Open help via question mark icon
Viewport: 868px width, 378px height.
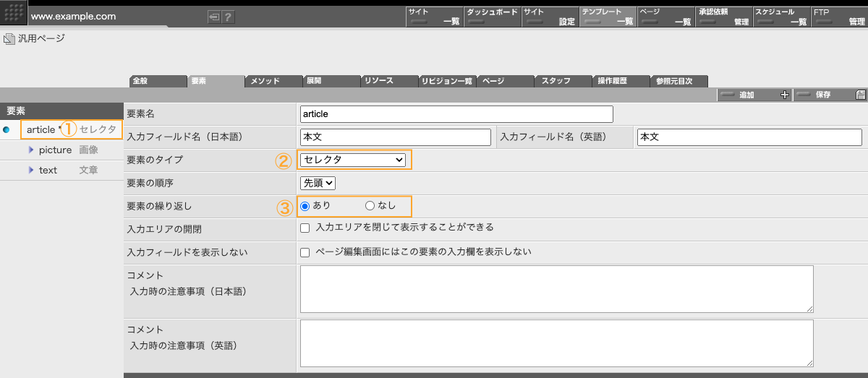pos(228,17)
